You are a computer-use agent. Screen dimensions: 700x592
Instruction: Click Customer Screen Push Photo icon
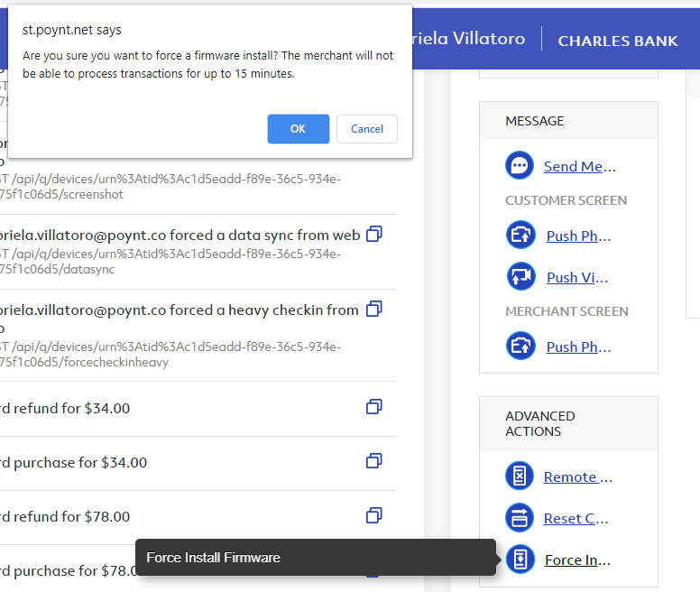[520, 235]
